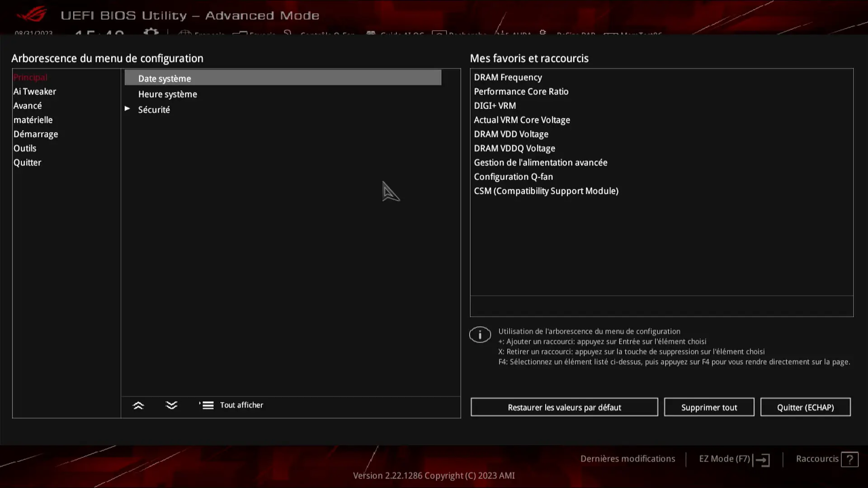The width and height of the screenshot is (868, 488).
Task: Open the Démarrage menu
Action: (36, 134)
